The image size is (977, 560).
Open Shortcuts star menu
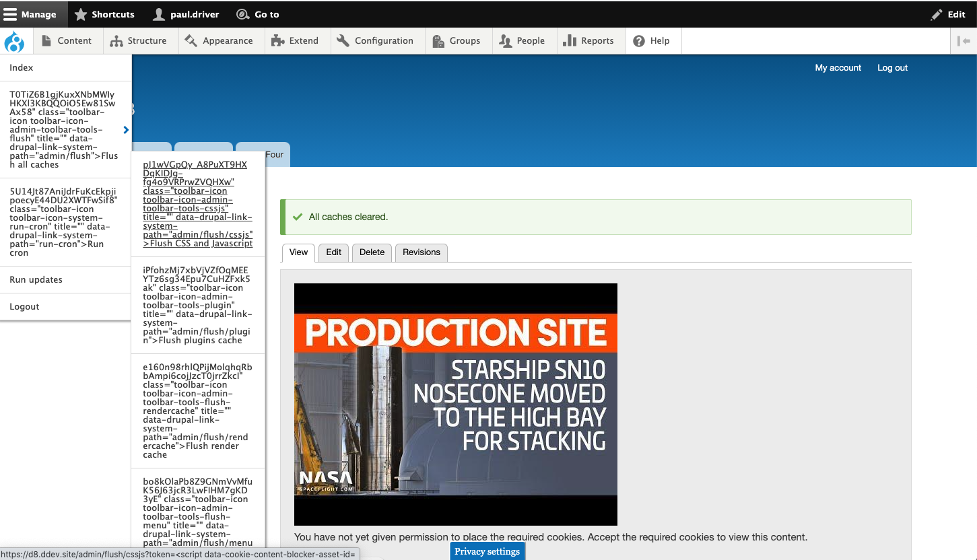(x=104, y=14)
